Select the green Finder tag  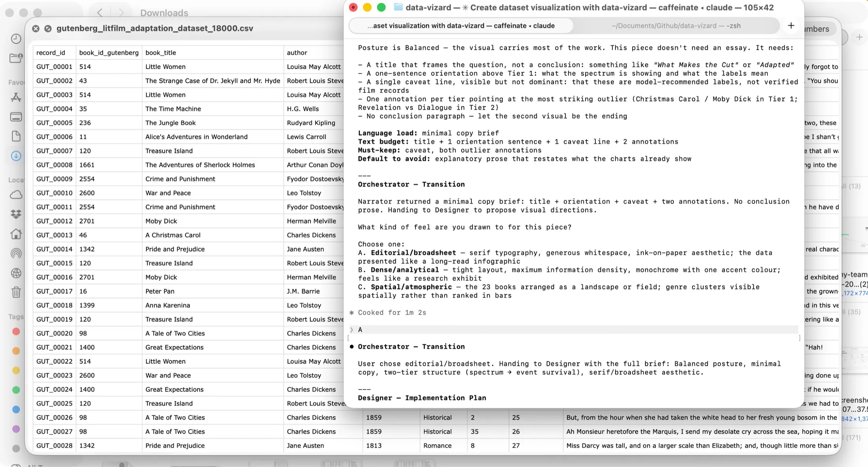point(16,390)
